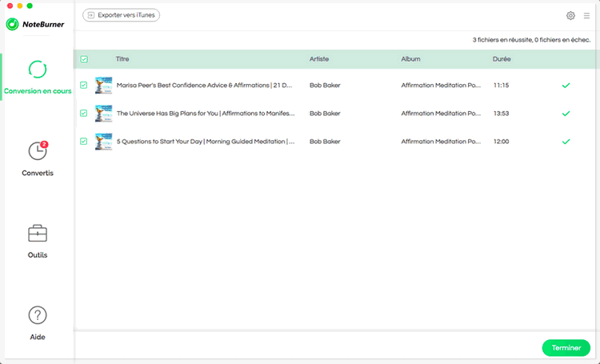
Task: Click the Durée column header
Action: [x=502, y=59]
